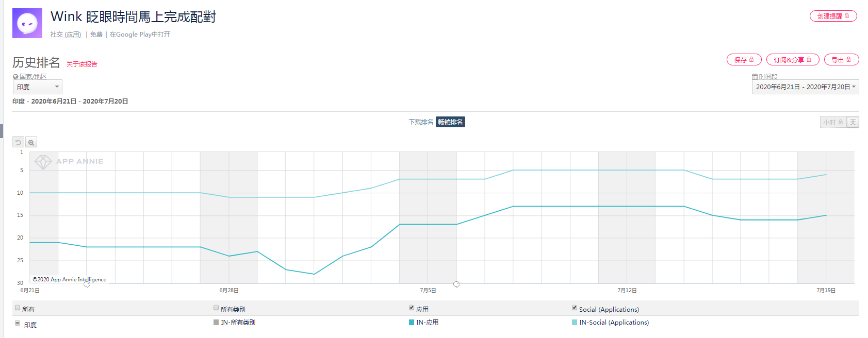This screenshot has height=338, width=868.
Task: Click 订阅&分享 button
Action: pos(792,60)
